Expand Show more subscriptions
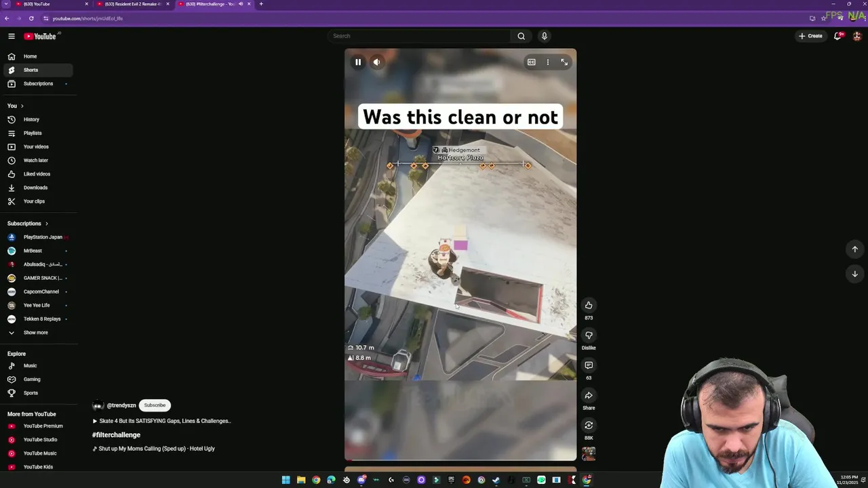The width and height of the screenshot is (868, 488). click(x=37, y=333)
